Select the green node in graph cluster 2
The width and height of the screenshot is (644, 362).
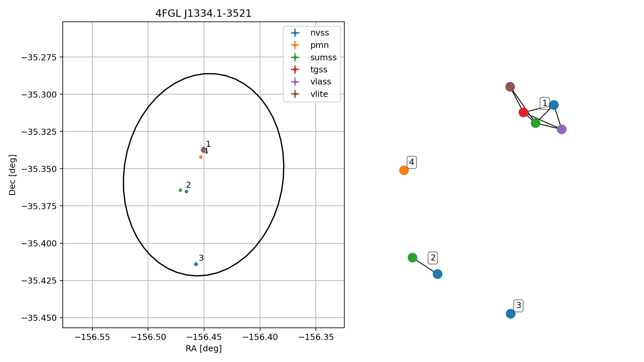click(x=412, y=258)
